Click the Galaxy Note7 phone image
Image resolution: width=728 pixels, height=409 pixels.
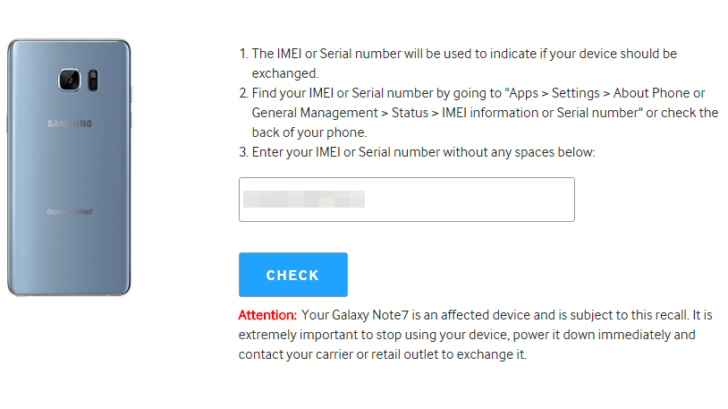point(68,166)
